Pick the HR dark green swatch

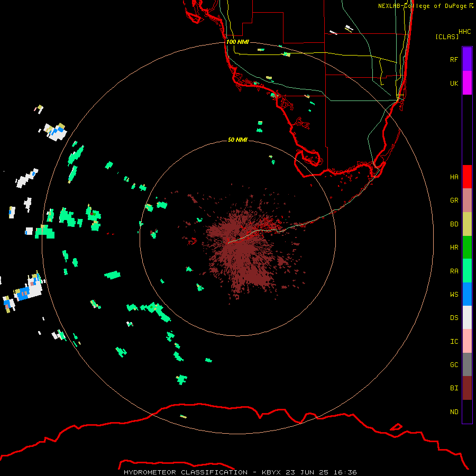pos(467,247)
